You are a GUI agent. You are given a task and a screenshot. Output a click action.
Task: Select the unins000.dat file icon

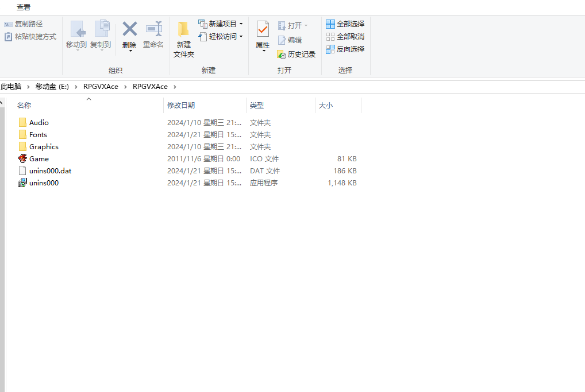[22, 170]
